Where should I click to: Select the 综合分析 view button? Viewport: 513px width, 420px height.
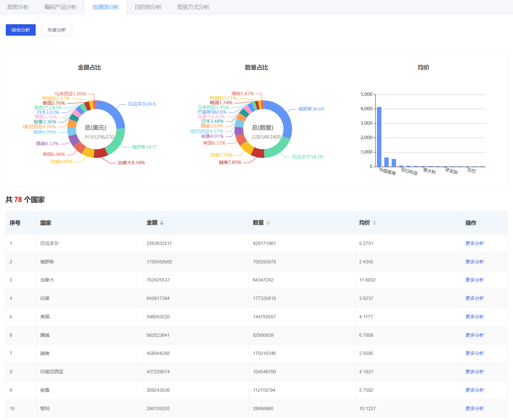(21, 30)
